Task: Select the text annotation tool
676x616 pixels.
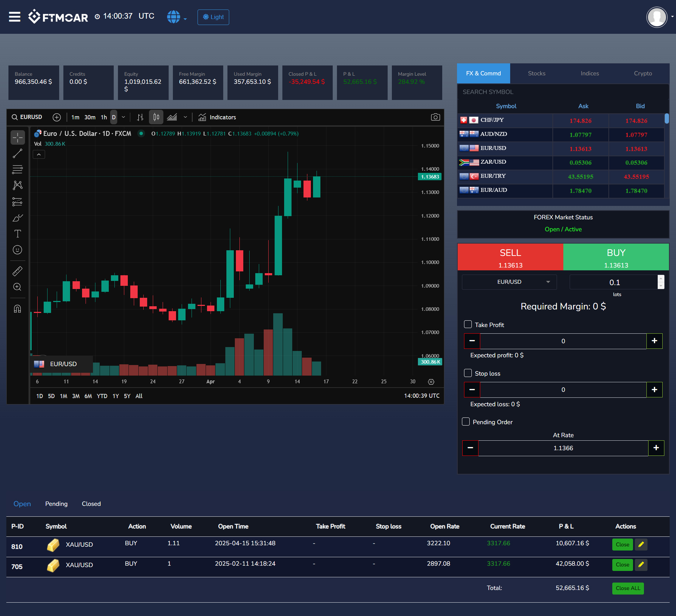Action: pos(17,234)
